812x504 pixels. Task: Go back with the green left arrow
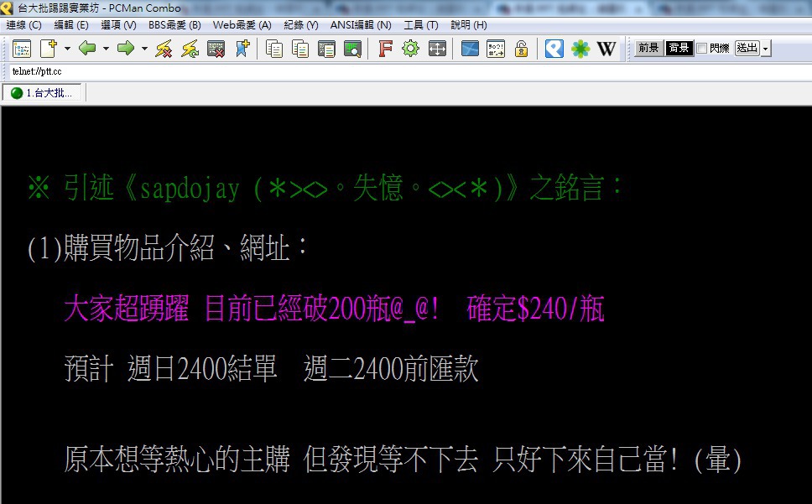click(87, 49)
